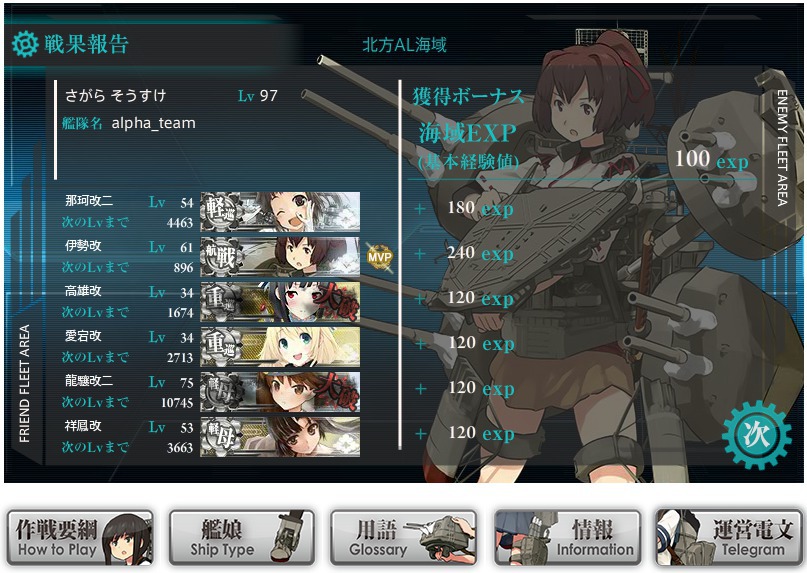Click 那珂改二 ship portrait banner
This screenshot has width=807, height=573.
tap(280, 212)
